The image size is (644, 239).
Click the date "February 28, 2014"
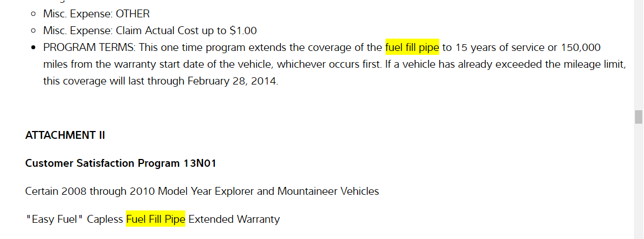coord(232,81)
